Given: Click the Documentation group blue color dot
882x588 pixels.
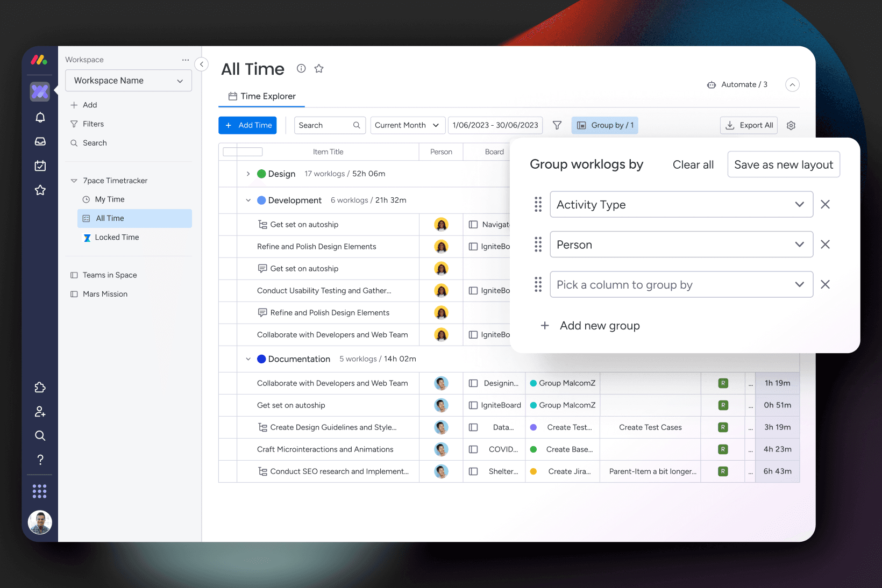Looking at the screenshot, I should coord(261,359).
